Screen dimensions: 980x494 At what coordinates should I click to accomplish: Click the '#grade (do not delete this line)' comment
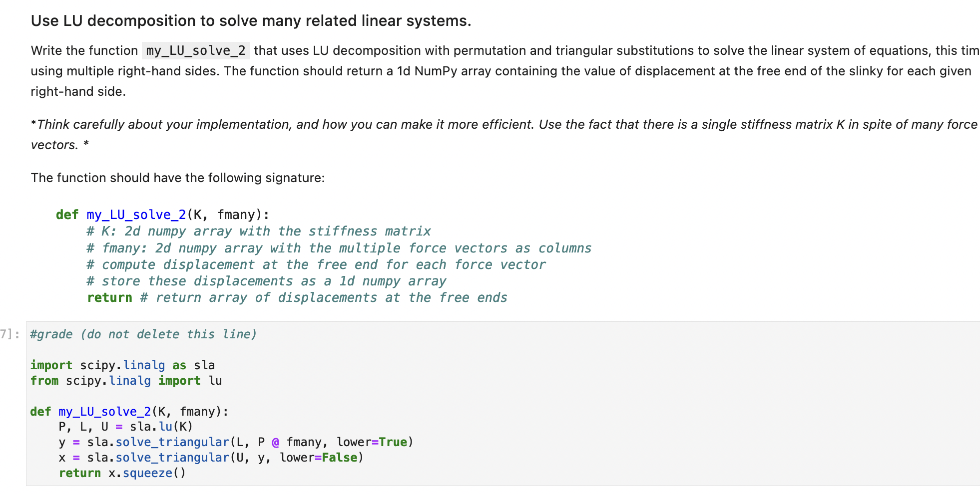click(x=143, y=334)
